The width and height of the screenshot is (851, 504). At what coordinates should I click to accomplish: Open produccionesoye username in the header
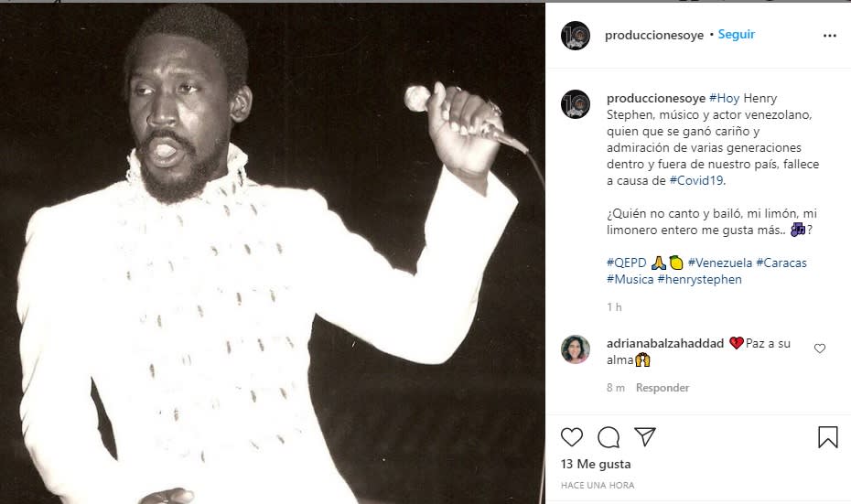655,35
